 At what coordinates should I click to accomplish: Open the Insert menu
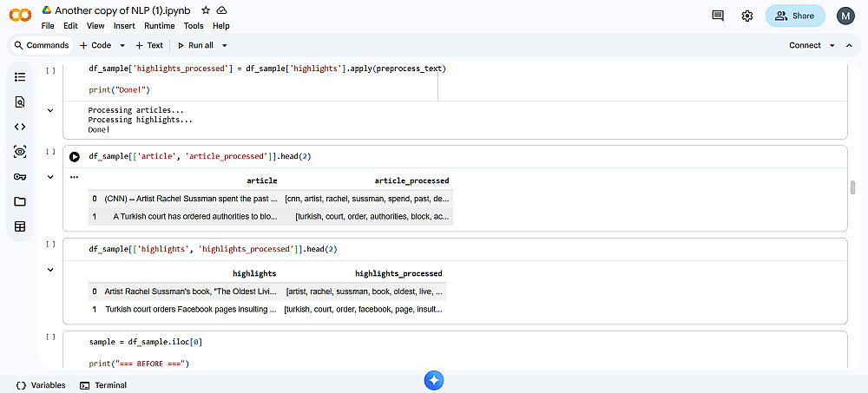(x=124, y=26)
